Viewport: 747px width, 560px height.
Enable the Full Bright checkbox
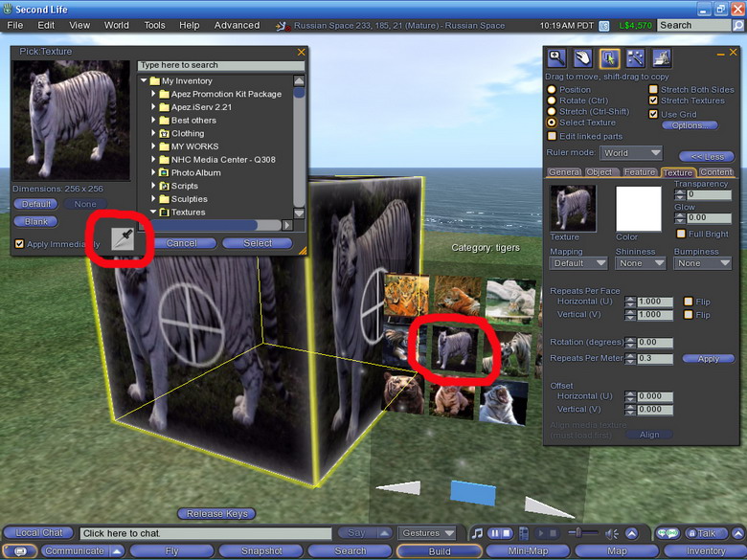pos(681,234)
